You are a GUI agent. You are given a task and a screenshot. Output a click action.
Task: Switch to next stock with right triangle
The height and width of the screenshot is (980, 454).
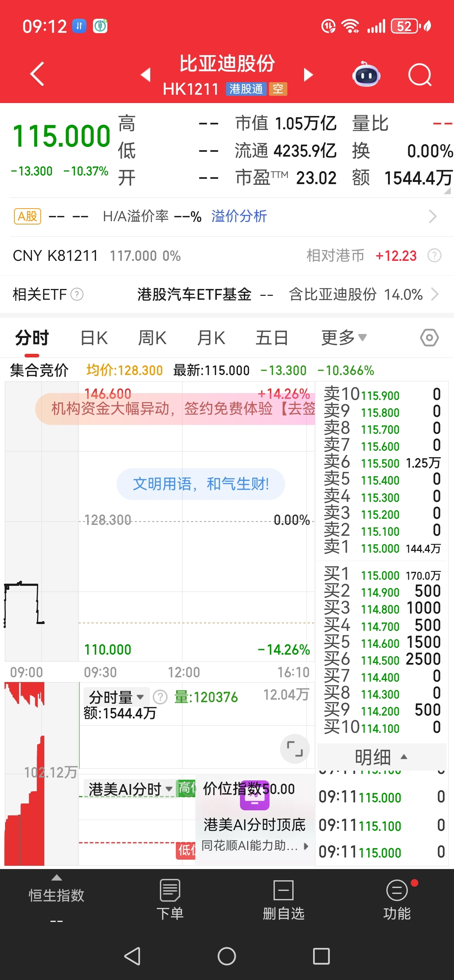click(308, 75)
